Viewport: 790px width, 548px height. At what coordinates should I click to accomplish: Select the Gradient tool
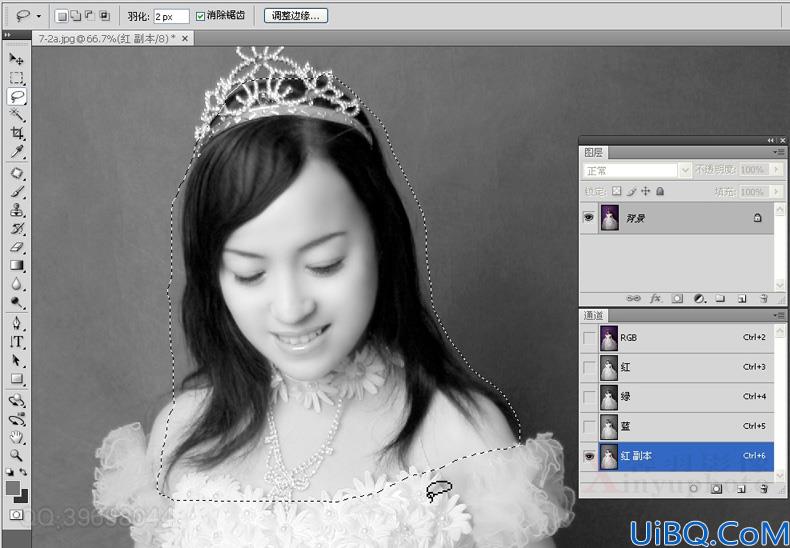pos(16,265)
